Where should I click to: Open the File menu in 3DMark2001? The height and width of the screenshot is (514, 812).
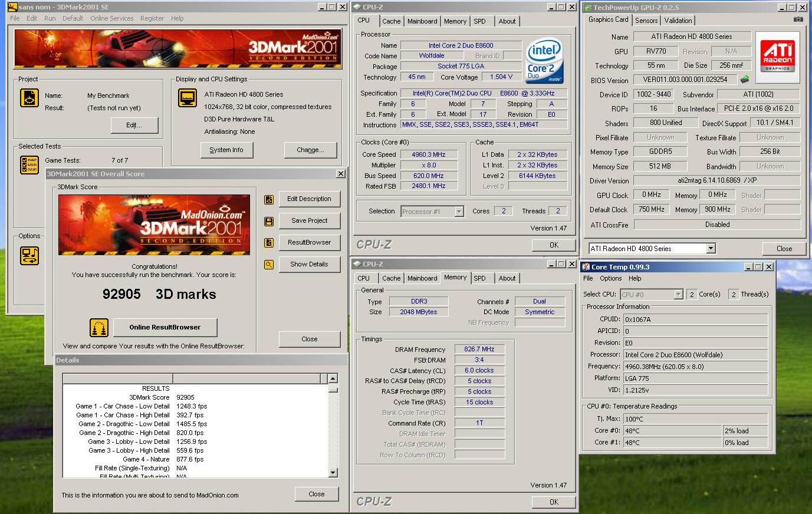(15, 18)
